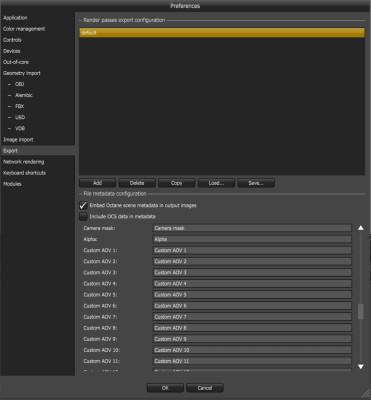
Task: Click the Custom AOV 5 field
Action: (x=252, y=295)
